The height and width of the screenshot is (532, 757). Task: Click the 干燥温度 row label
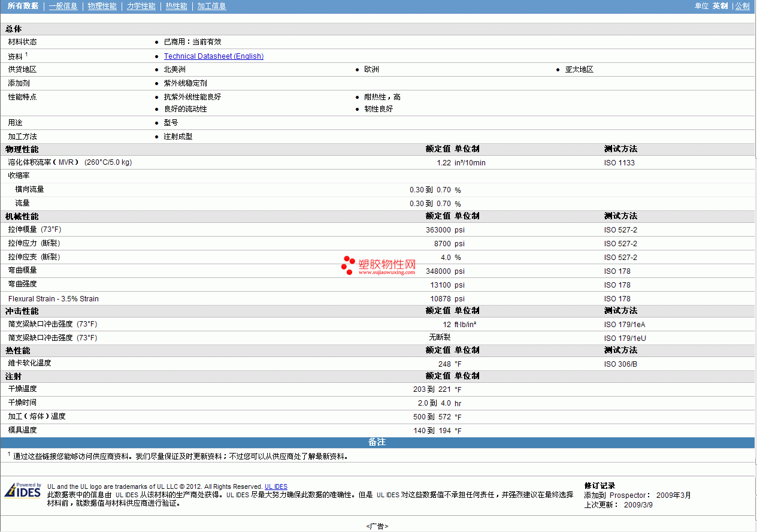pyautogui.click(x=22, y=389)
